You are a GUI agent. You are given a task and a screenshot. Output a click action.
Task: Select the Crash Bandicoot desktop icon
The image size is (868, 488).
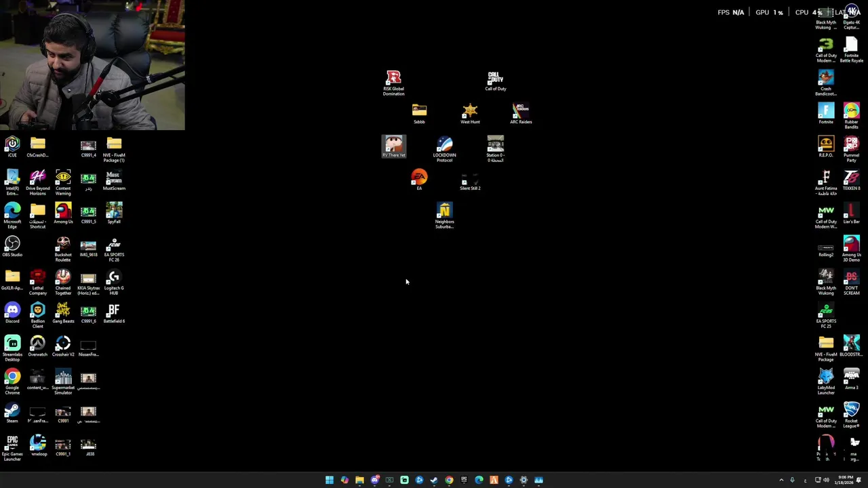[826, 83]
